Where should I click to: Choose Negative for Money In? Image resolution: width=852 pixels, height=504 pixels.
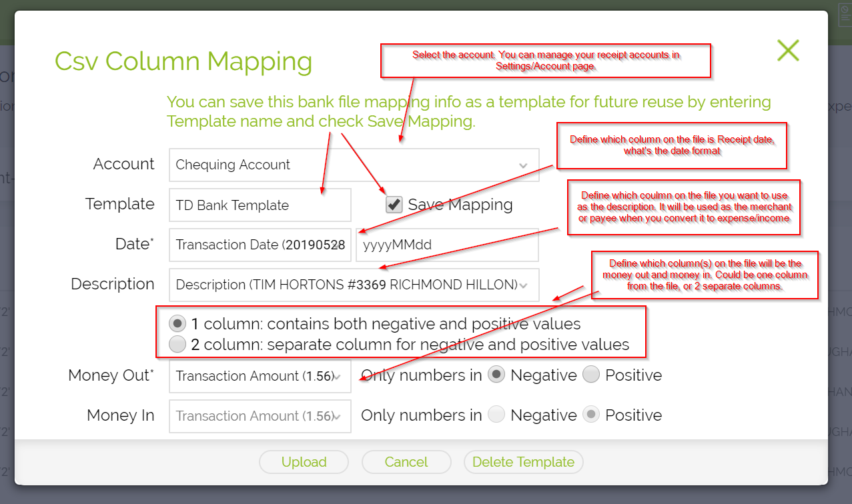(x=496, y=415)
